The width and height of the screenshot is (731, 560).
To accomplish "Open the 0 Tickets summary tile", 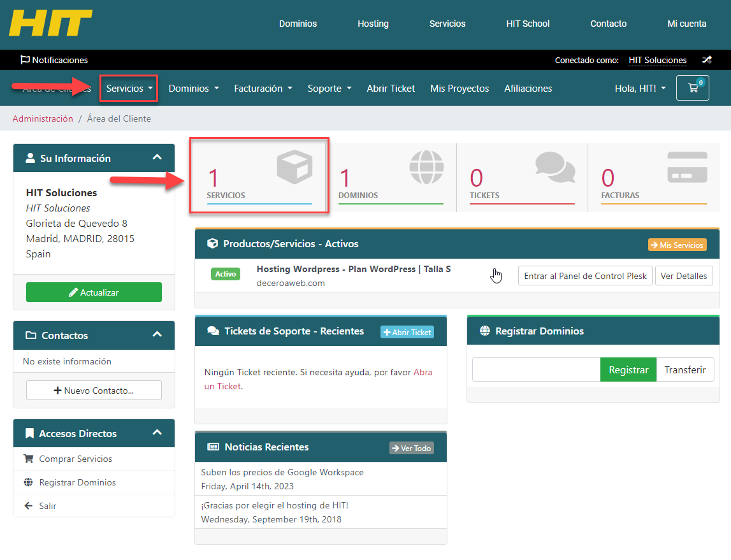I will coord(522,177).
